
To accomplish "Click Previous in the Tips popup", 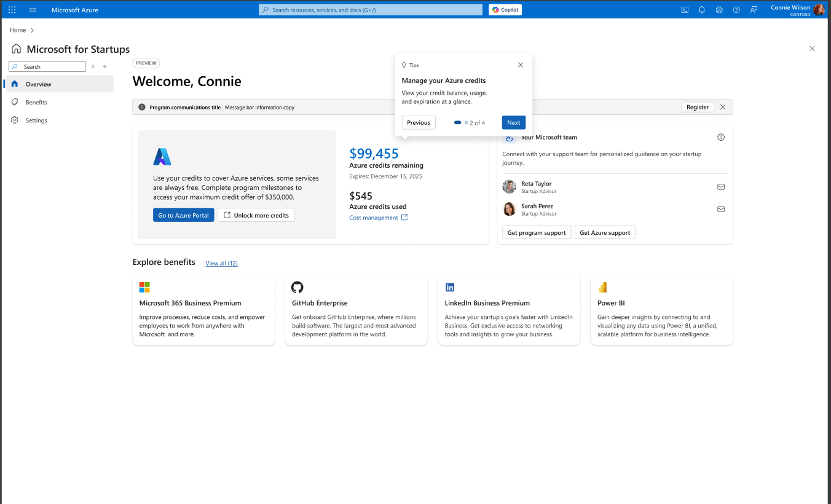I will coord(419,122).
